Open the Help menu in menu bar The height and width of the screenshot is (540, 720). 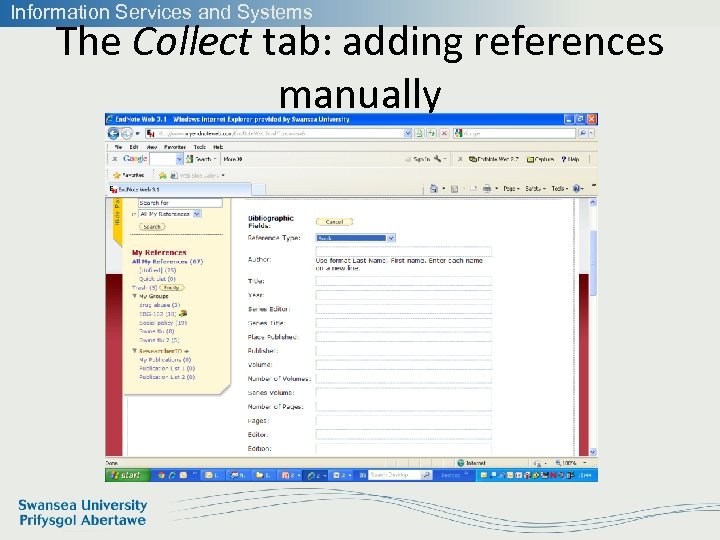(218, 147)
